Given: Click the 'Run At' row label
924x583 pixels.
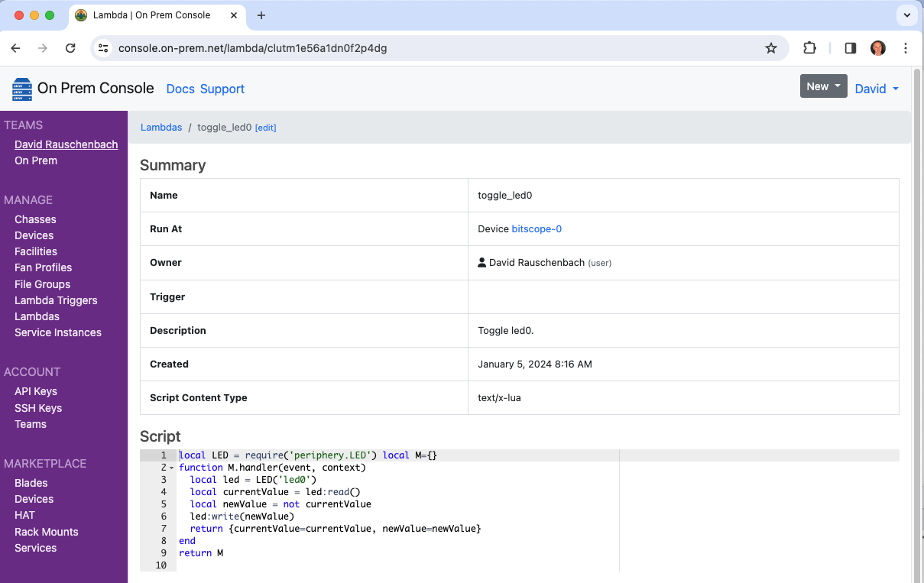Looking at the screenshot, I should [166, 228].
